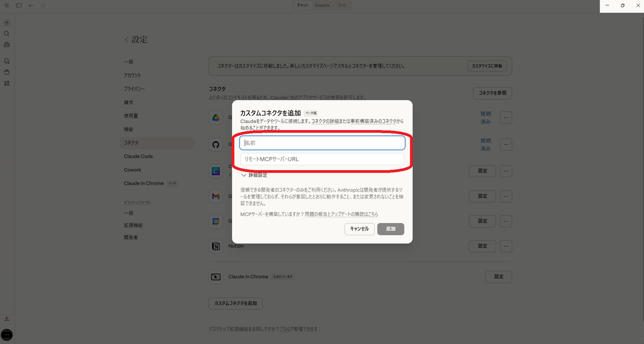Focus the 名前 input field

[x=322, y=143]
